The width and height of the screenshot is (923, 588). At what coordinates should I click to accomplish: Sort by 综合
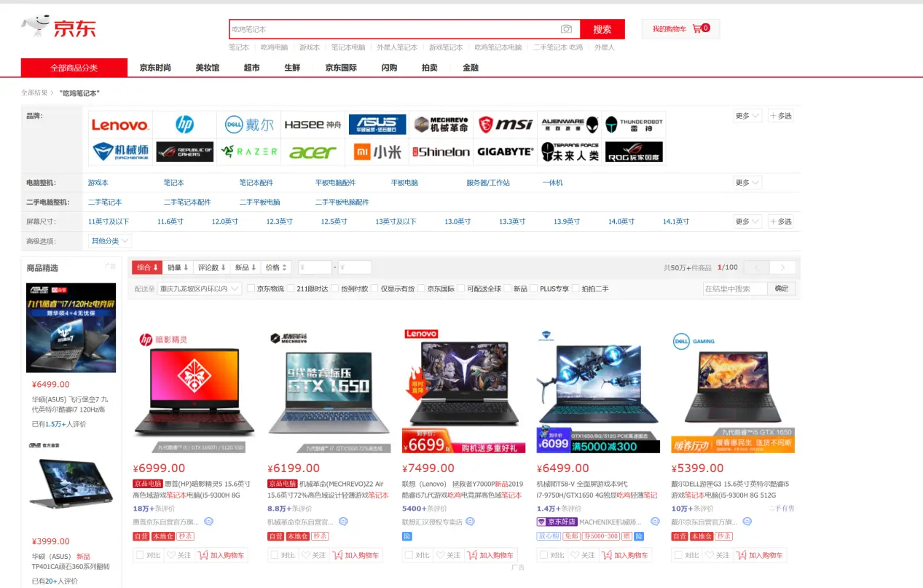tap(147, 267)
